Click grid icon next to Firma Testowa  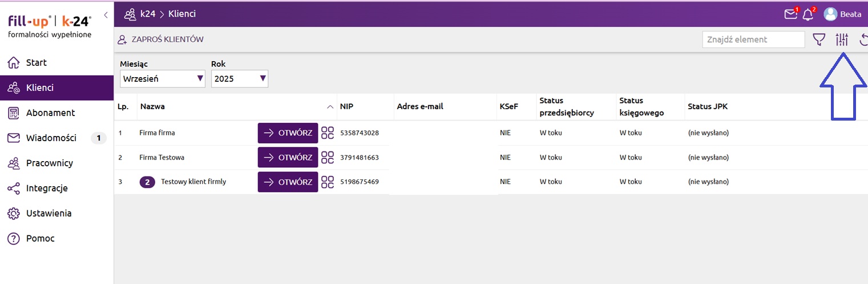click(327, 158)
